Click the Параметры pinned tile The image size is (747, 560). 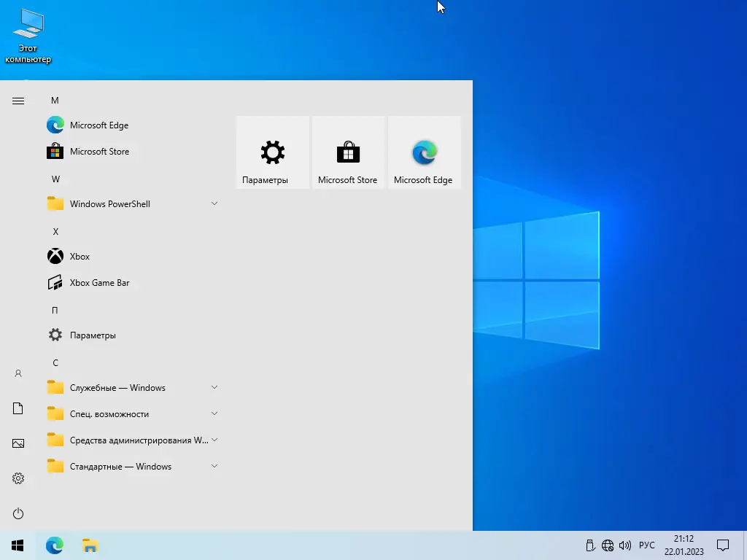pos(273,152)
